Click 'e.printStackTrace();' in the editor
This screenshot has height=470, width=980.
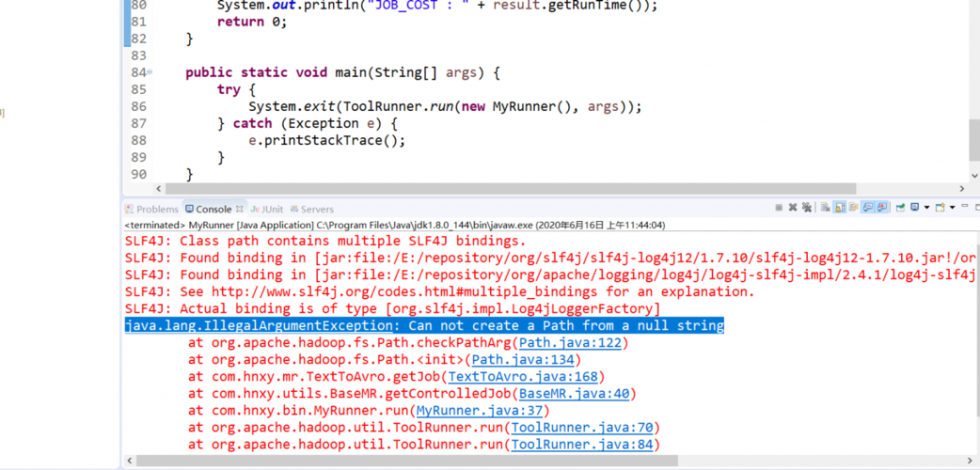[327, 140]
